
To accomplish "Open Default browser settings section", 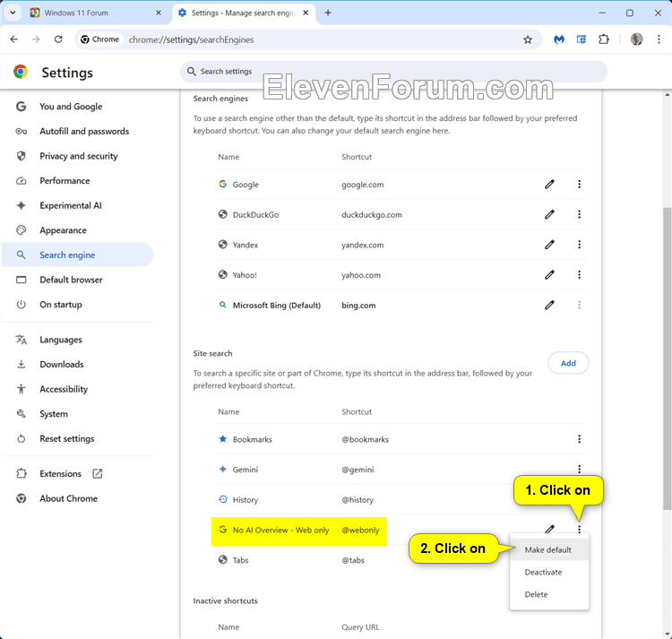I will pyautogui.click(x=78, y=280).
